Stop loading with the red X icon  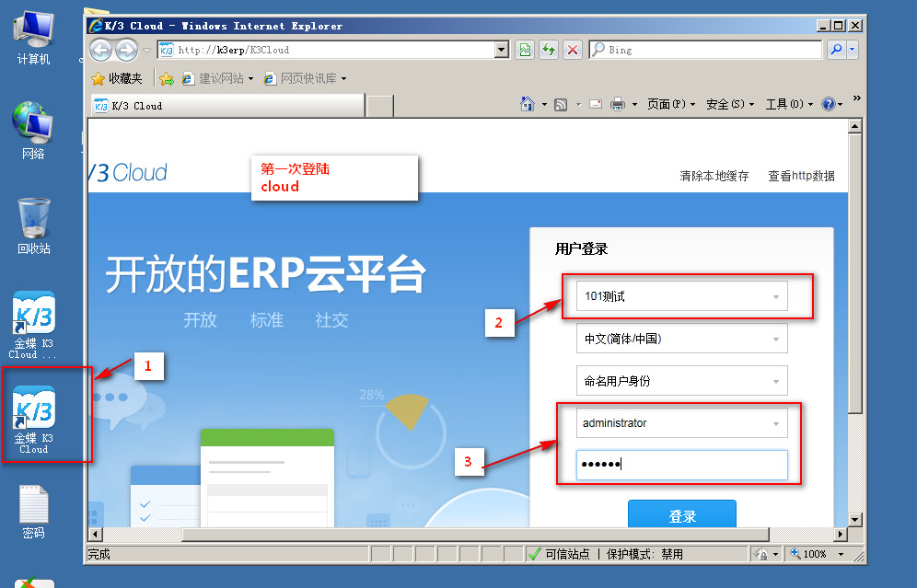pos(573,51)
